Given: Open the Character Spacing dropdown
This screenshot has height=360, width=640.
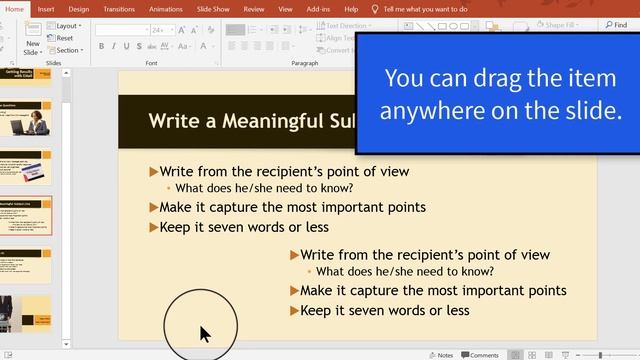Looking at the screenshot, I should [166, 46].
